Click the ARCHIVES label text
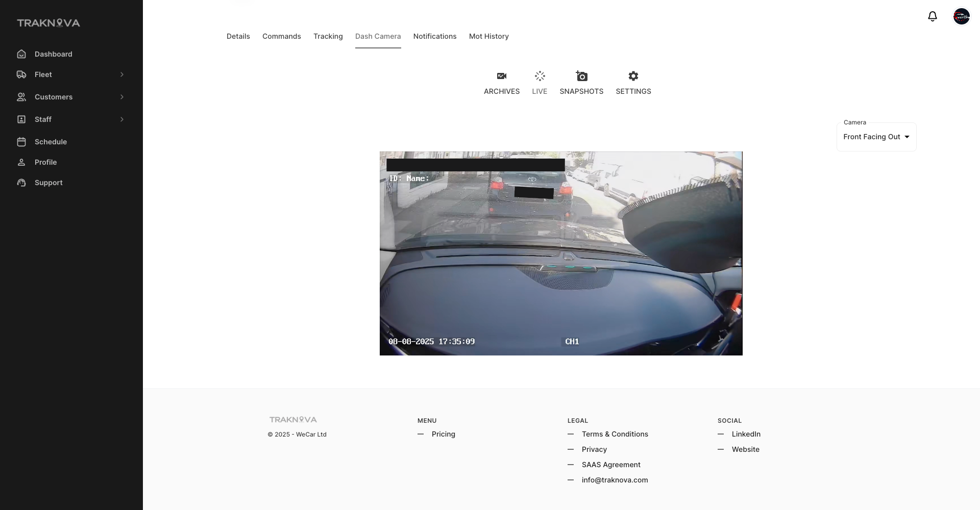The height and width of the screenshot is (510, 980). coord(502,91)
